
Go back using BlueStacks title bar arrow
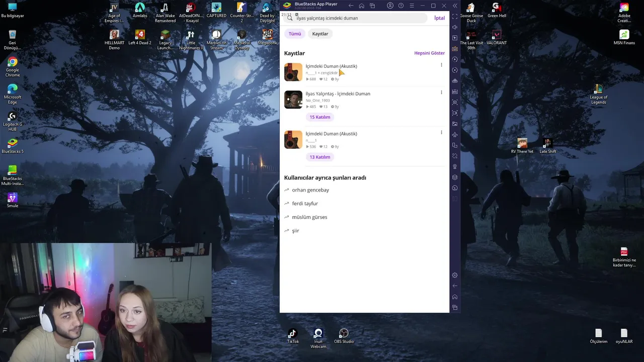(351, 6)
